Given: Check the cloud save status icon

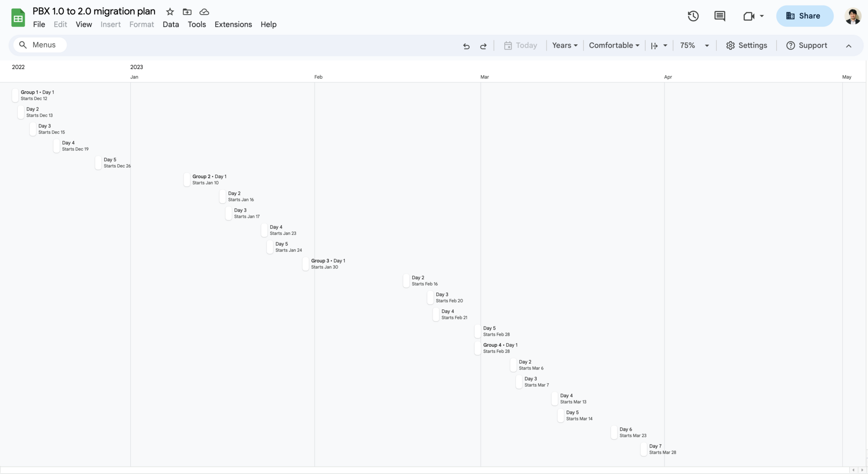Looking at the screenshot, I should pyautogui.click(x=204, y=12).
